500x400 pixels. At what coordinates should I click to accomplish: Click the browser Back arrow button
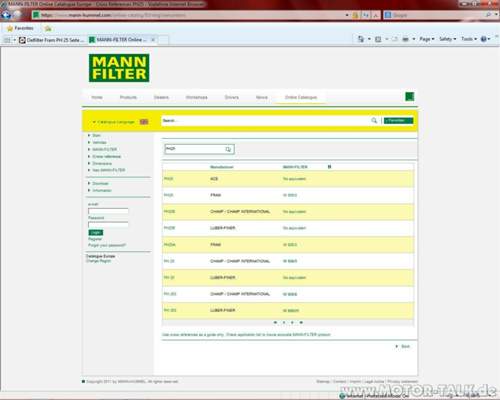click(x=6, y=15)
